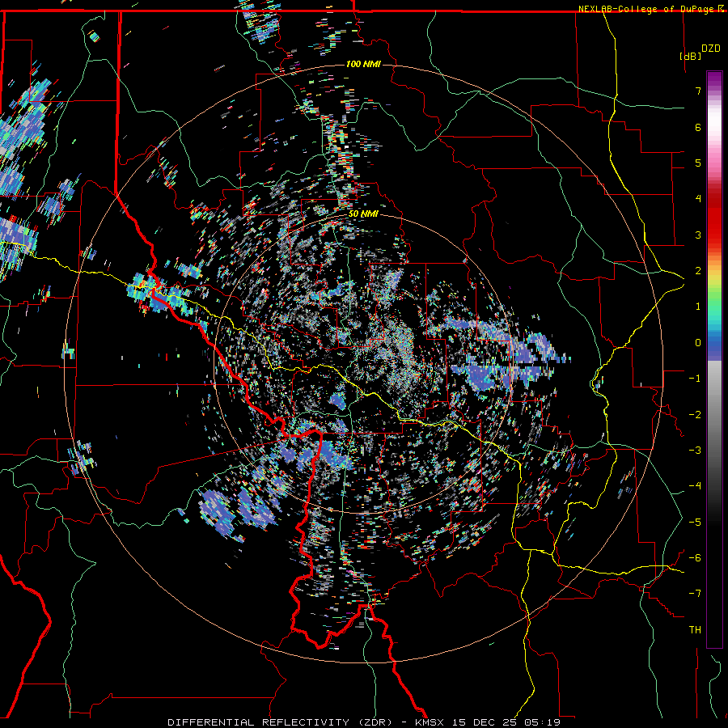This screenshot has height=728, width=728.
Task: Click the 7 value on color scale
Action: click(x=698, y=91)
